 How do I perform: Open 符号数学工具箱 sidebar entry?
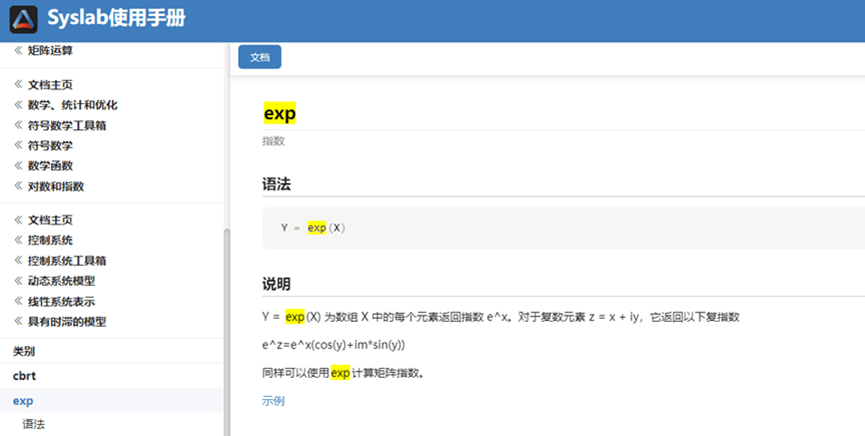pos(67,125)
